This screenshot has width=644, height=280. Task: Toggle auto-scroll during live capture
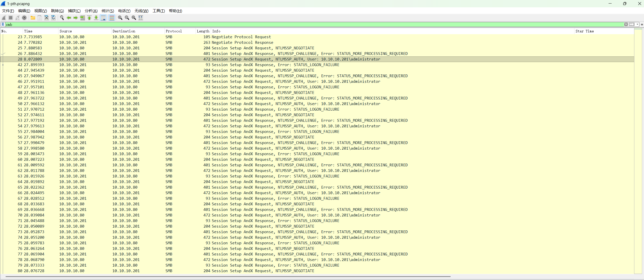(103, 18)
